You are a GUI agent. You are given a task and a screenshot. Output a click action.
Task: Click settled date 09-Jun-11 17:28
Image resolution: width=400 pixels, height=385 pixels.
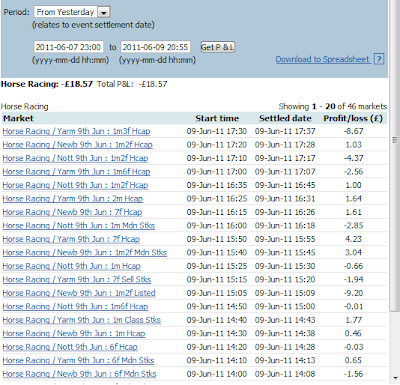[x=285, y=145]
